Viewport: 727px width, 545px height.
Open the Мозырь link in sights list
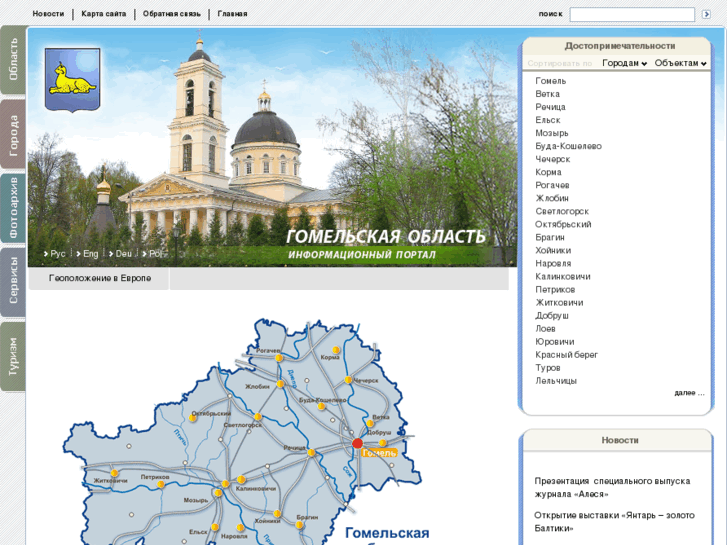[x=552, y=133]
